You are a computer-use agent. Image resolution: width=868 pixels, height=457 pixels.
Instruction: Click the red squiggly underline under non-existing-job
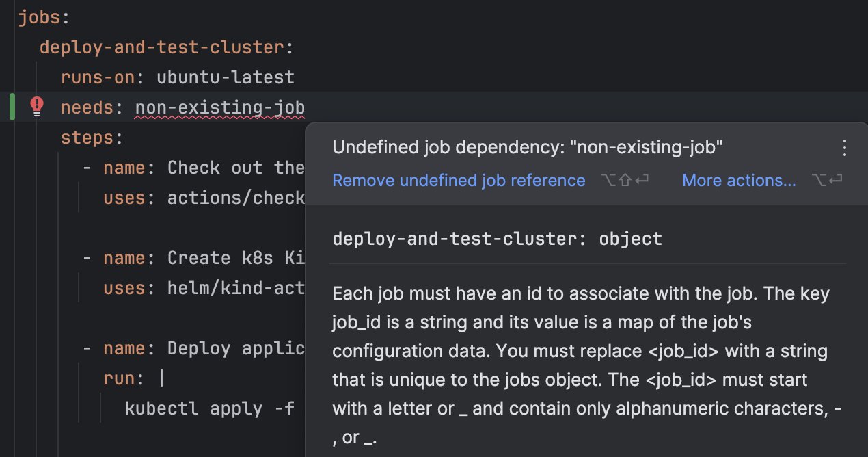(219, 118)
